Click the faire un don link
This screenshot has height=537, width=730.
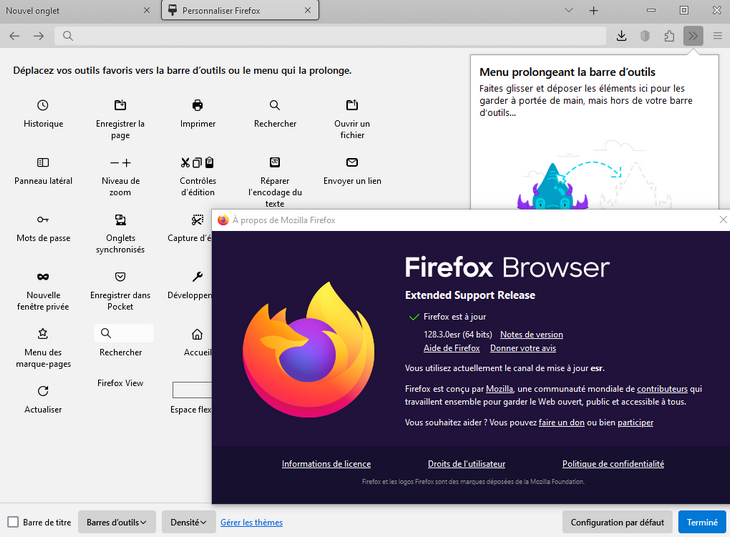tap(561, 422)
